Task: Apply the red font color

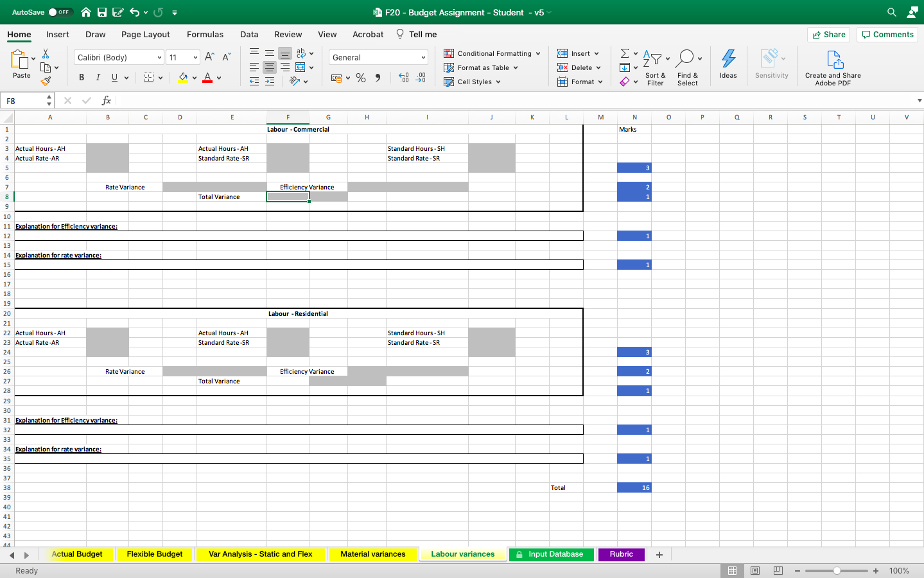Action: click(207, 78)
